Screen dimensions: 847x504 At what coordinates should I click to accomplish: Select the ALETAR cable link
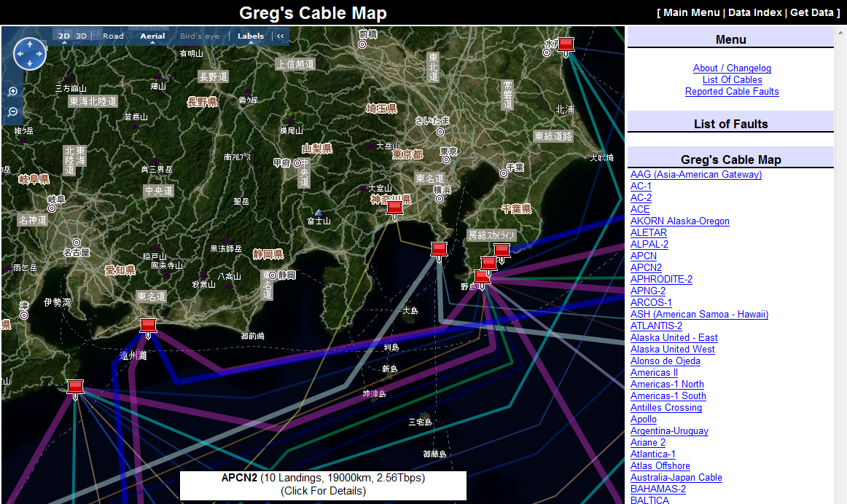click(x=648, y=232)
